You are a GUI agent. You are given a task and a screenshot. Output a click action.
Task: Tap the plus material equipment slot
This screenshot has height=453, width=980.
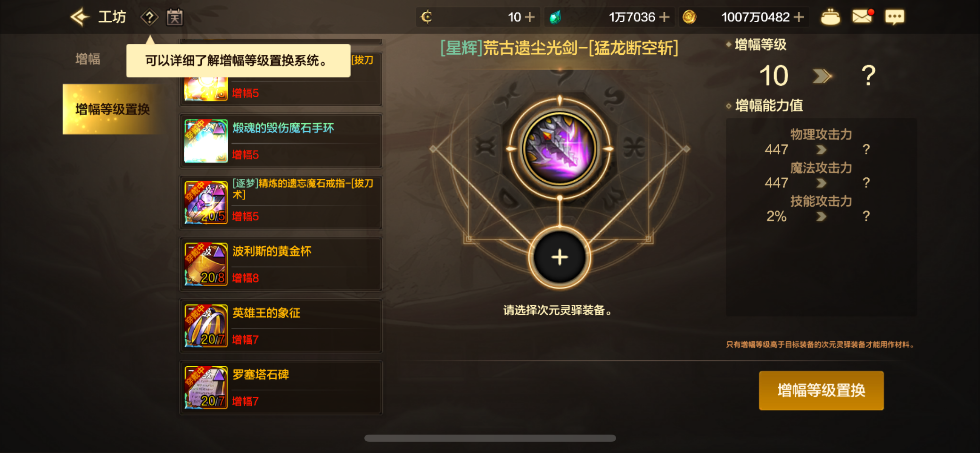[x=560, y=258]
